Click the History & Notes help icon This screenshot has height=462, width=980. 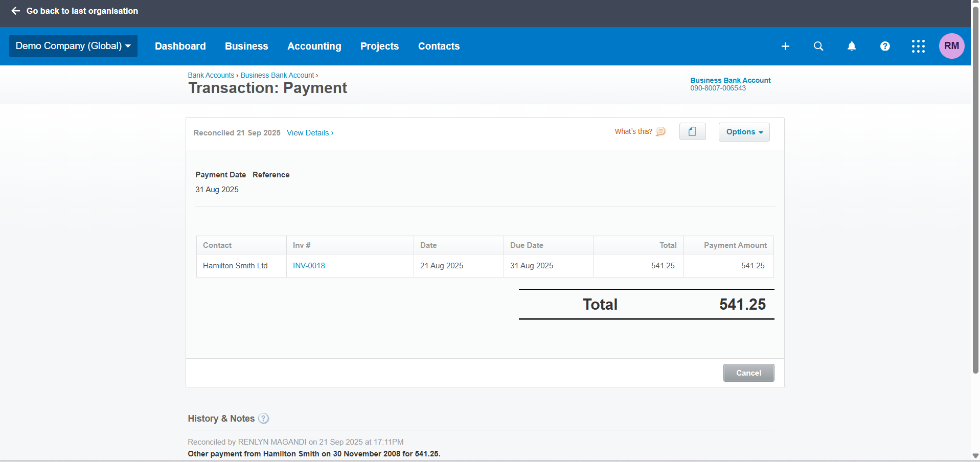263,419
